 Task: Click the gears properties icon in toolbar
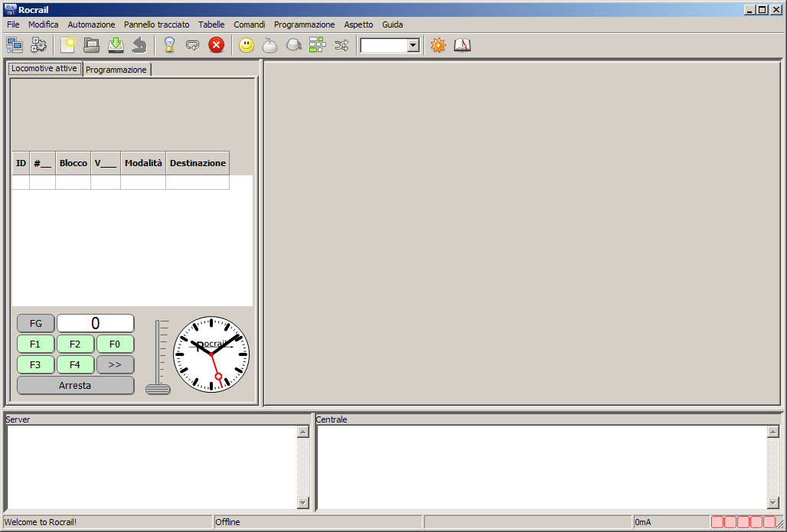(x=38, y=45)
